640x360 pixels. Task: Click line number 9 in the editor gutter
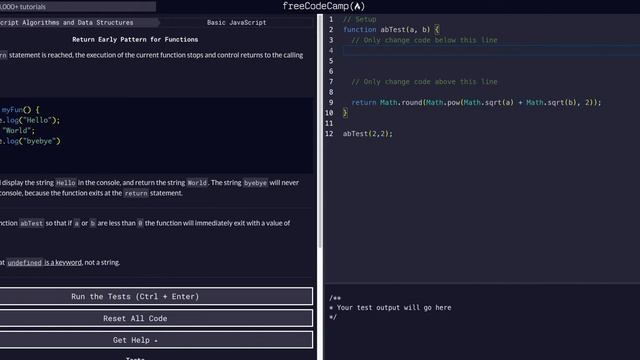tap(331, 102)
